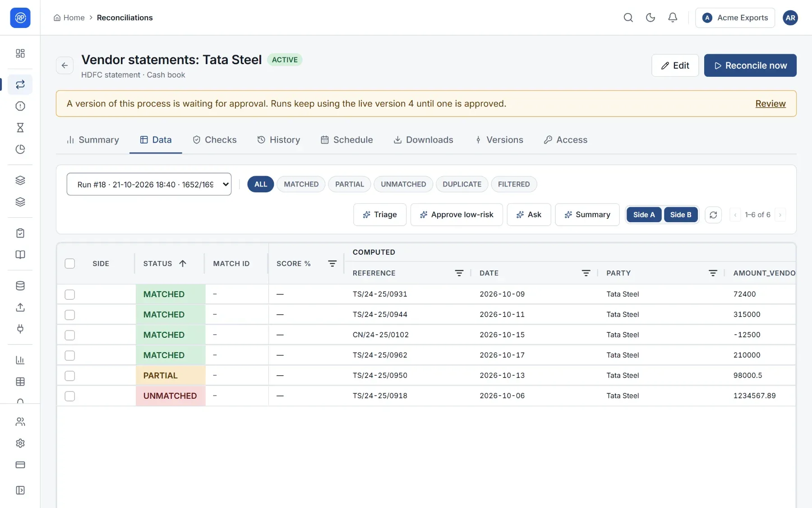Check the row for CN/24-25/0102
This screenshot has width=812, height=508.
pyautogui.click(x=70, y=335)
